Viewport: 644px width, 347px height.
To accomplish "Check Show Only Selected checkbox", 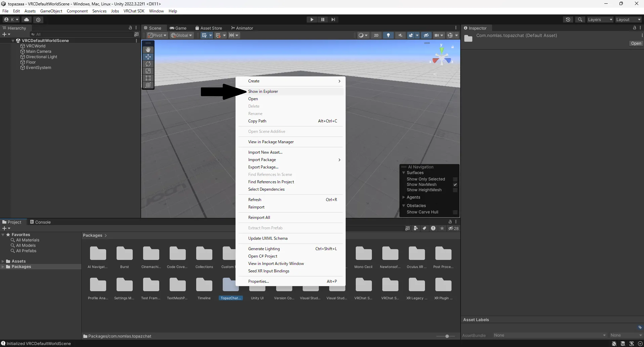I will (455, 179).
